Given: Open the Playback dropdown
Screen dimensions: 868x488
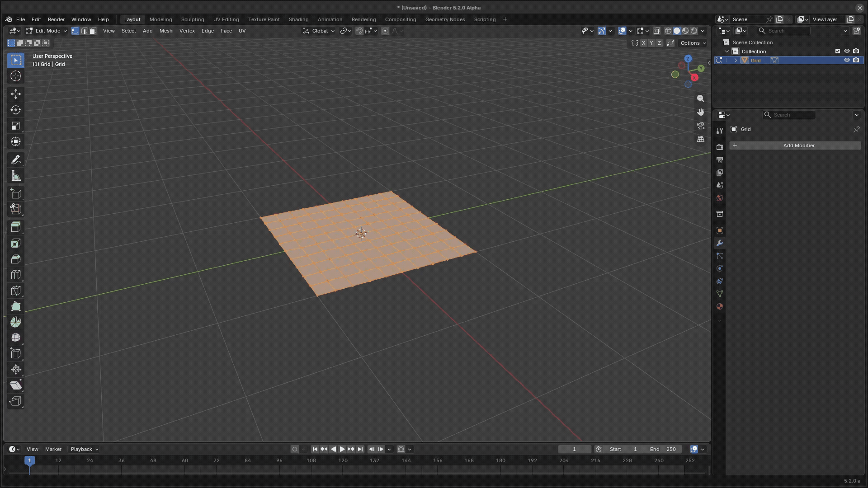Looking at the screenshot, I should 84,449.
